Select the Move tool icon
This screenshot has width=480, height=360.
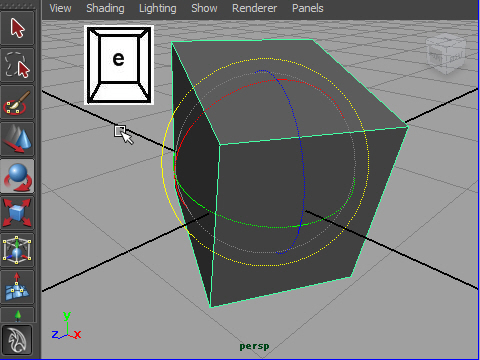pos(17,139)
